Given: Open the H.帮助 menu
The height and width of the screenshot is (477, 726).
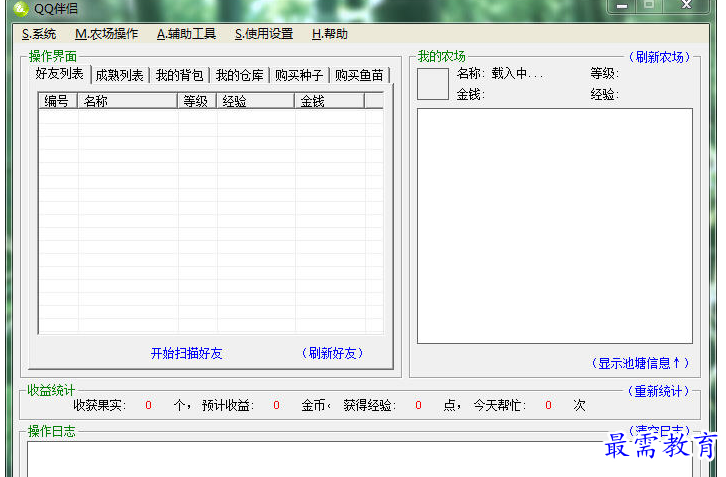Looking at the screenshot, I should (x=330, y=34).
